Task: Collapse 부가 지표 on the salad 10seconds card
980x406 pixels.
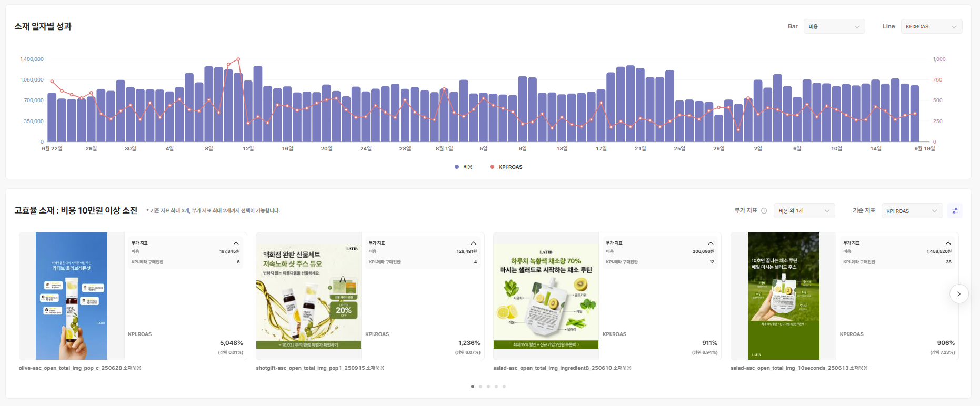Action: click(948, 243)
